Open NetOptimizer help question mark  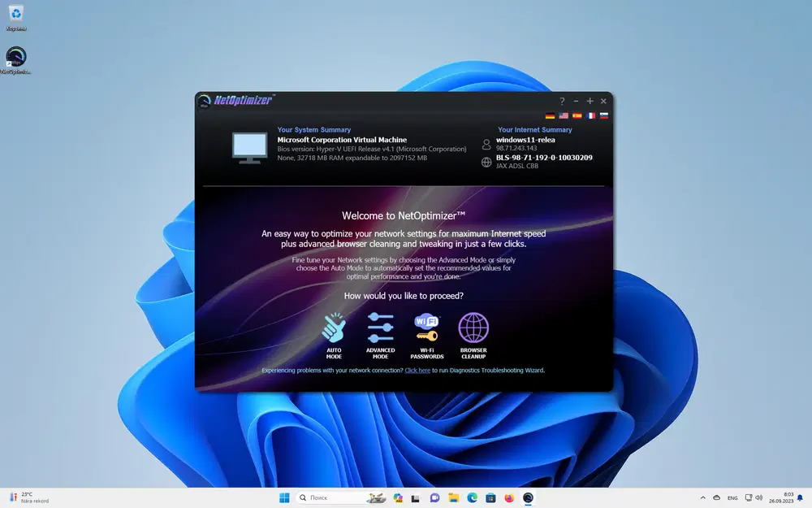click(562, 101)
